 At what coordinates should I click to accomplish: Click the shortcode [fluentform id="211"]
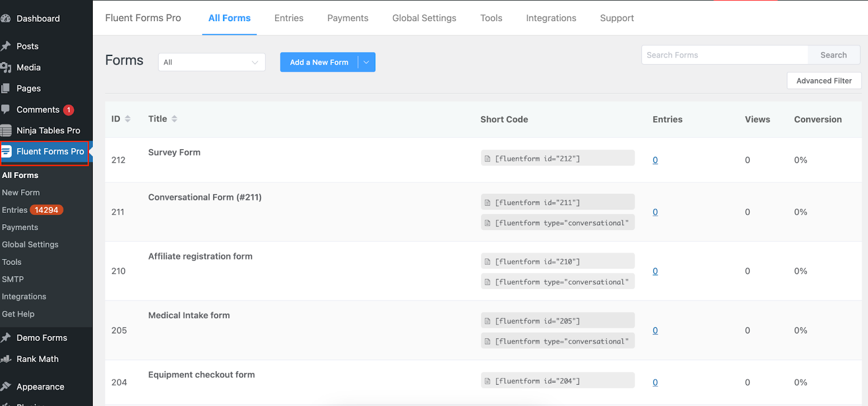(x=558, y=202)
